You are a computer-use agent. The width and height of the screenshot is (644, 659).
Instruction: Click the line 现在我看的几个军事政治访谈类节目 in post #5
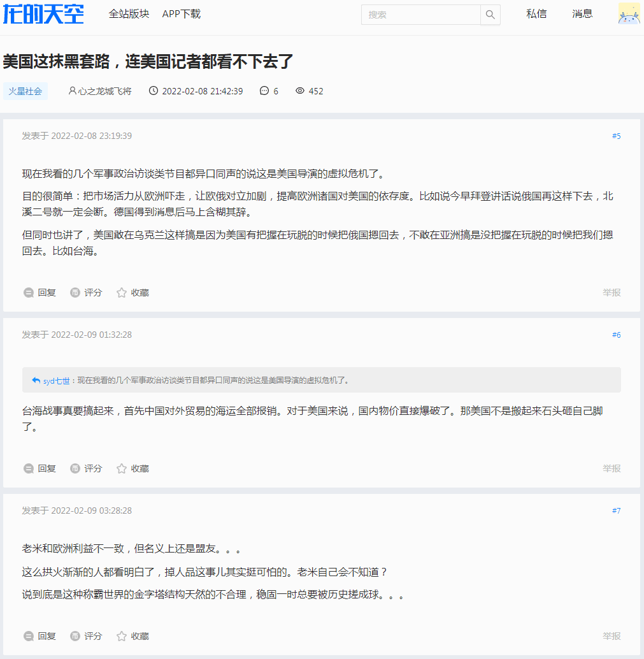click(204, 173)
